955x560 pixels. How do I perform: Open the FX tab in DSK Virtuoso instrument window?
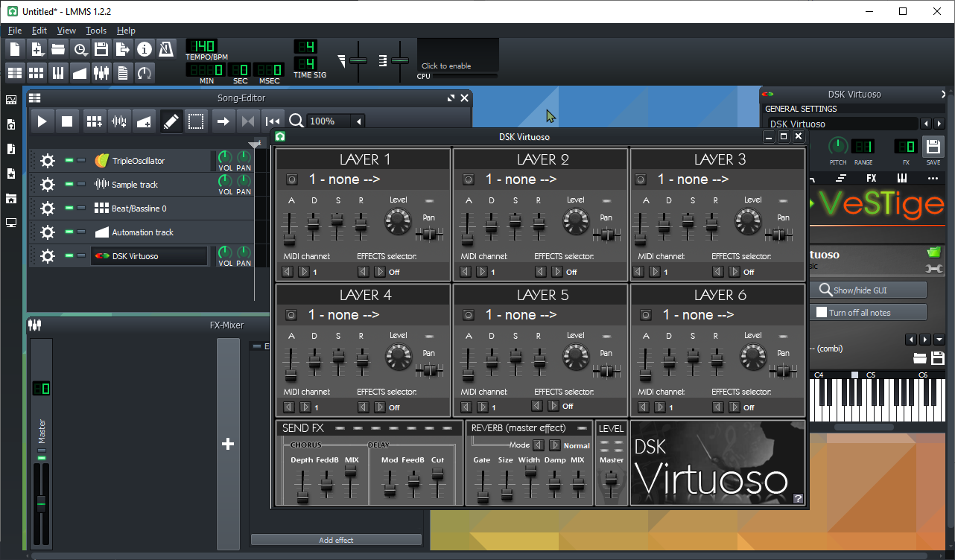(871, 179)
